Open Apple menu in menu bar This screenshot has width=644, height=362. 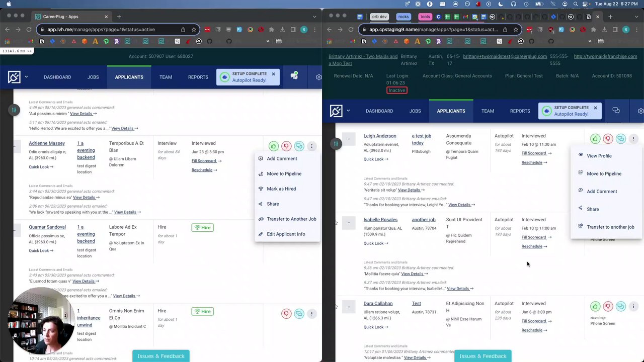[9, 4]
